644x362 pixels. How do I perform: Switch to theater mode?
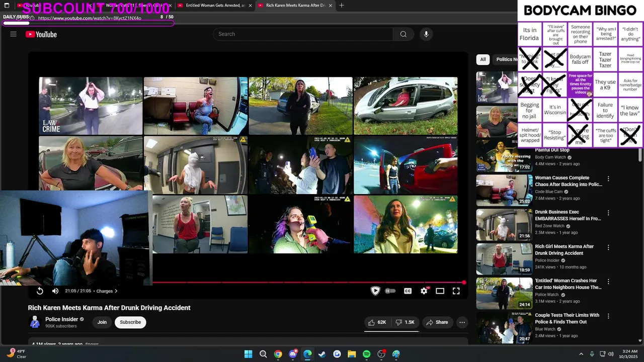point(440,291)
